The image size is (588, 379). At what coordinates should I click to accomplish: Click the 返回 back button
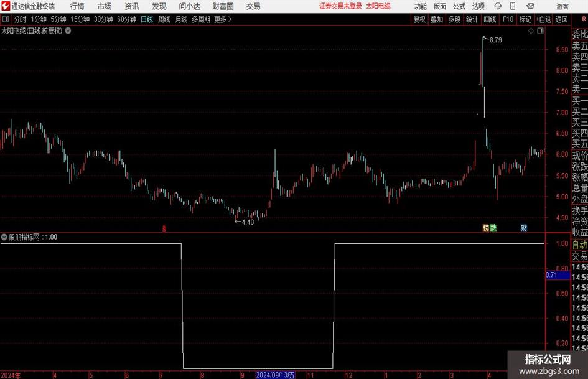(561, 19)
